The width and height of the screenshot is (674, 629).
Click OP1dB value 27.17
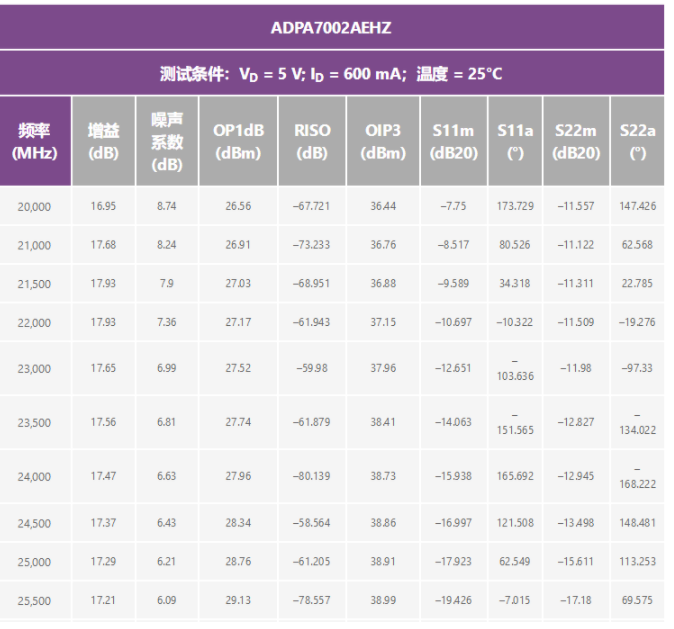(x=238, y=322)
